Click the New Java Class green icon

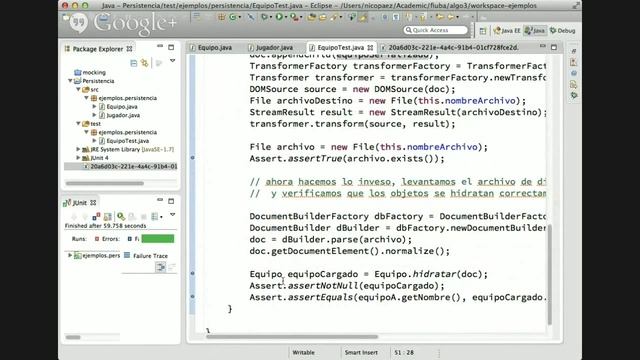[x=233, y=17]
